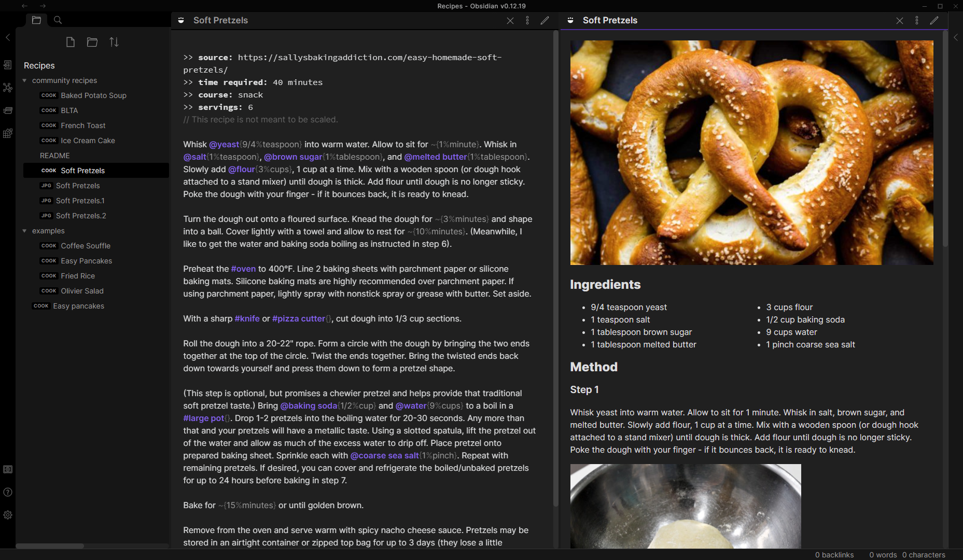
Task: Open Soft Pretzels.1 JPG image
Action: coord(96,201)
